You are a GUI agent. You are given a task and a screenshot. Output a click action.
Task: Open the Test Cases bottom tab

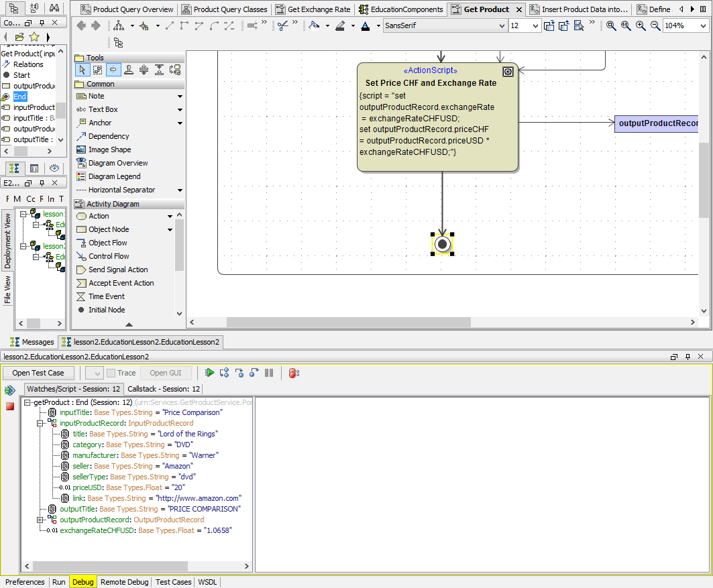pos(173,582)
